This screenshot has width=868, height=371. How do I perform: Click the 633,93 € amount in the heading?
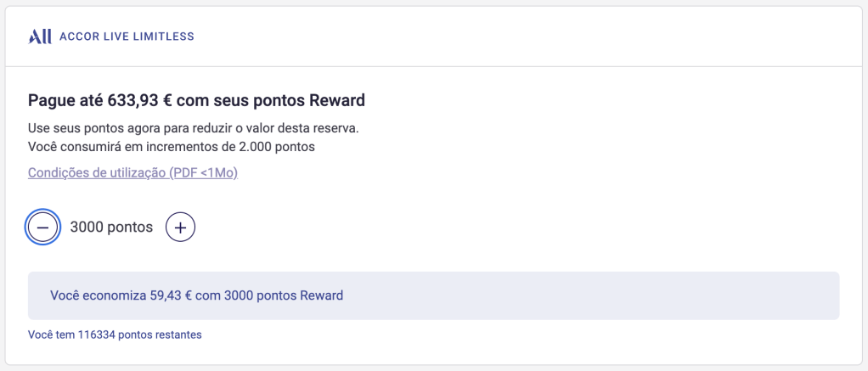pyautogui.click(x=140, y=101)
